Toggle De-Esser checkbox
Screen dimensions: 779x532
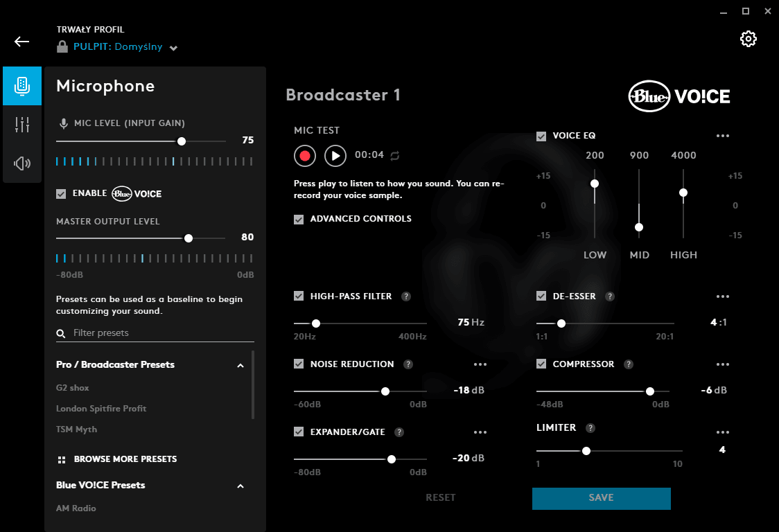[541, 296]
